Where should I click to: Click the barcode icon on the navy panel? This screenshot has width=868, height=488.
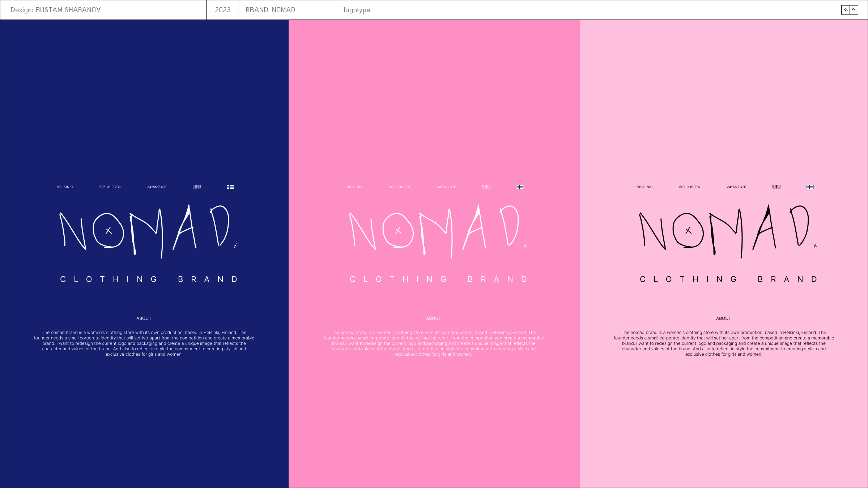coord(197,187)
